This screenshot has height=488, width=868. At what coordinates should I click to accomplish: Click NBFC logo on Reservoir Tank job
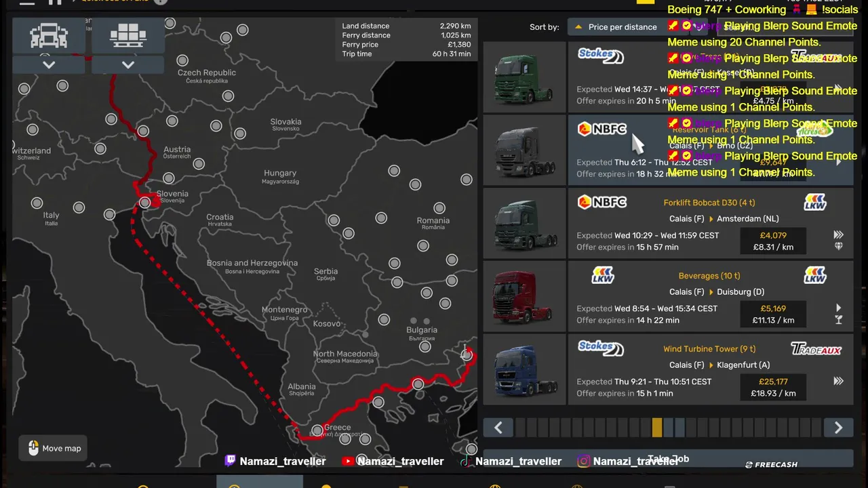point(602,129)
